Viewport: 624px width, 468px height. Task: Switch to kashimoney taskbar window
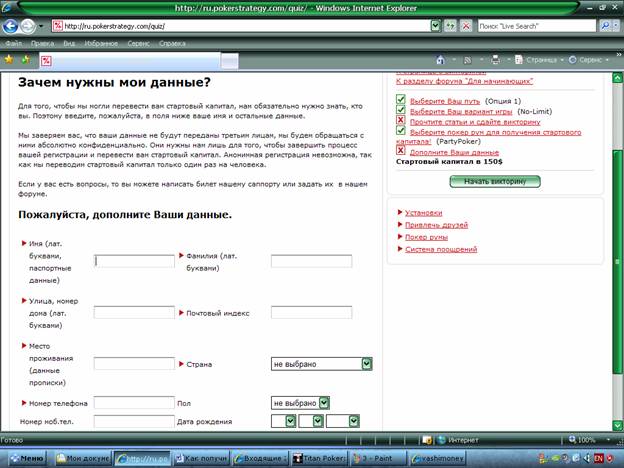tap(437, 458)
